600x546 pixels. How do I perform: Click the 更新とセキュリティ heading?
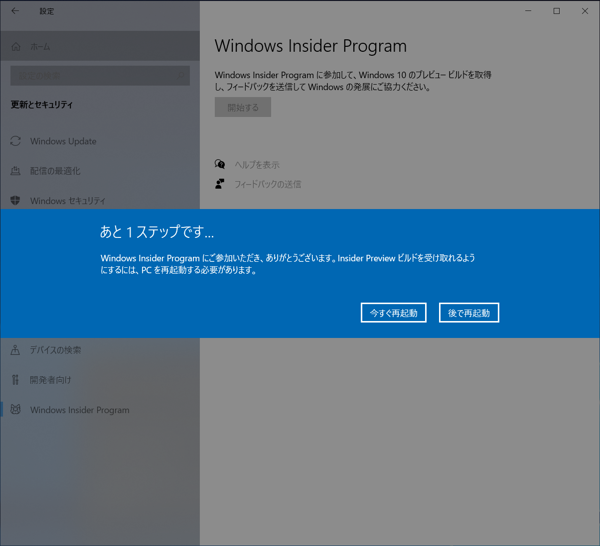(42, 104)
